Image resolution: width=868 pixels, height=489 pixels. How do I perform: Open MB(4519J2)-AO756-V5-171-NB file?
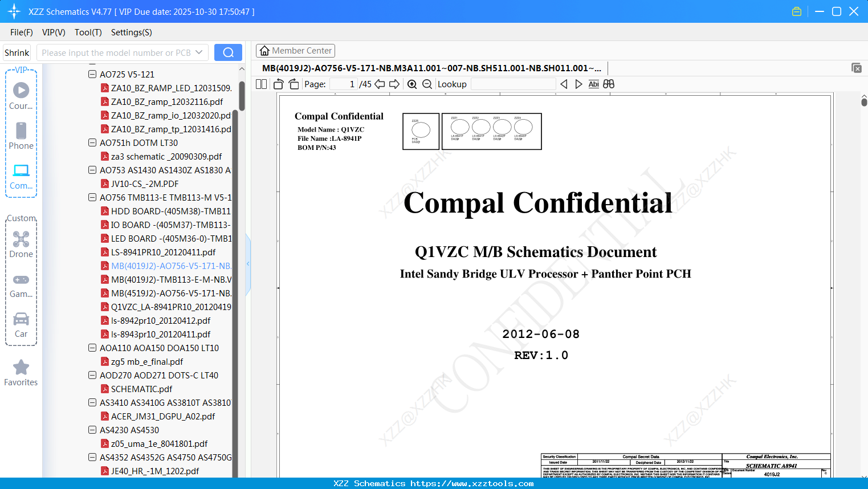tap(171, 293)
